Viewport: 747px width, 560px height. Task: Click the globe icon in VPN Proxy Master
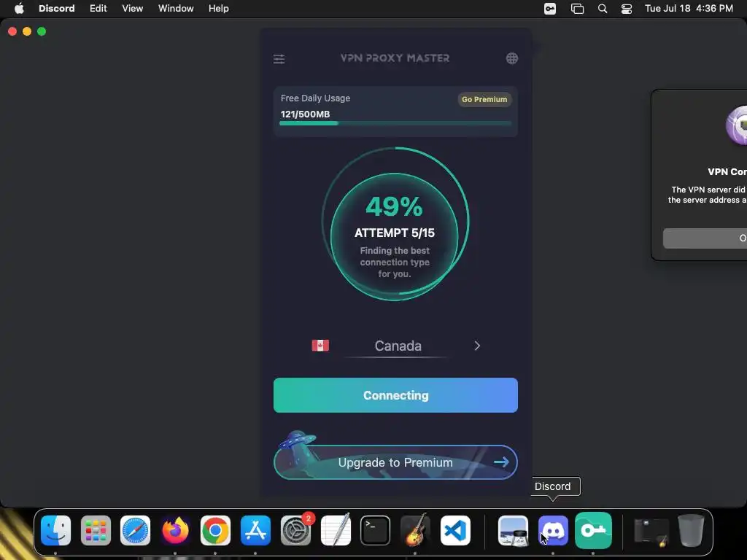pyautogui.click(x=511, y=58)
